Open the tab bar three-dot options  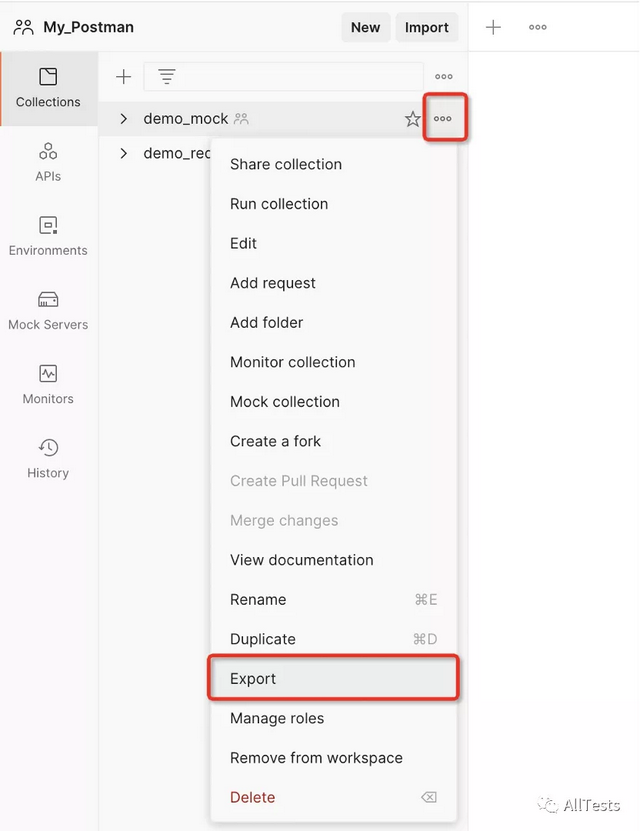[538, 28]
